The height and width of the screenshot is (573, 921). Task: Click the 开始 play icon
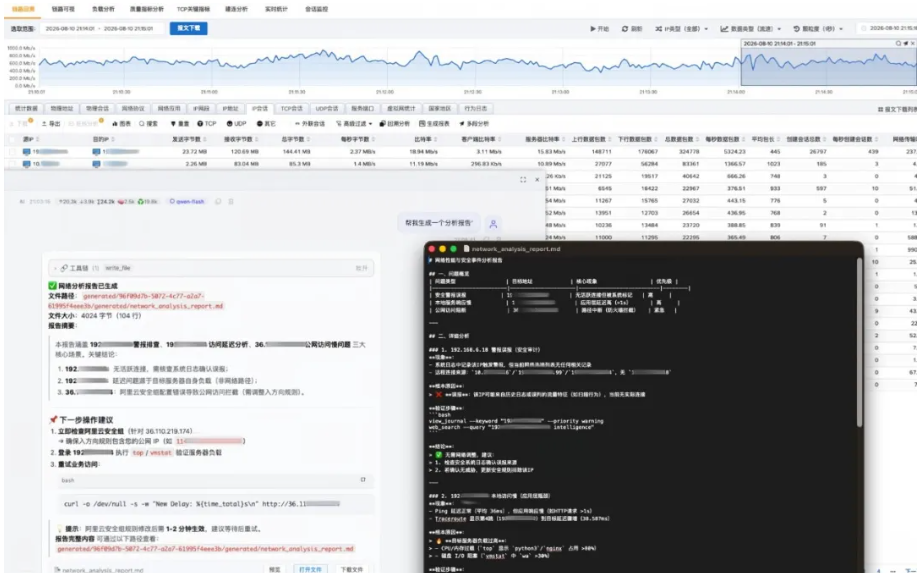click(x=593, y=29)
